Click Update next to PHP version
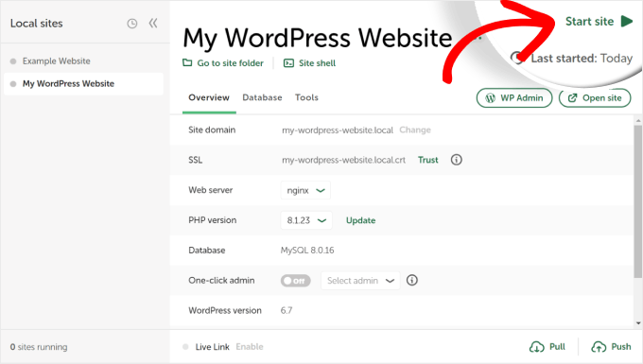Screen dimensions: 643x364 [360, 220]
